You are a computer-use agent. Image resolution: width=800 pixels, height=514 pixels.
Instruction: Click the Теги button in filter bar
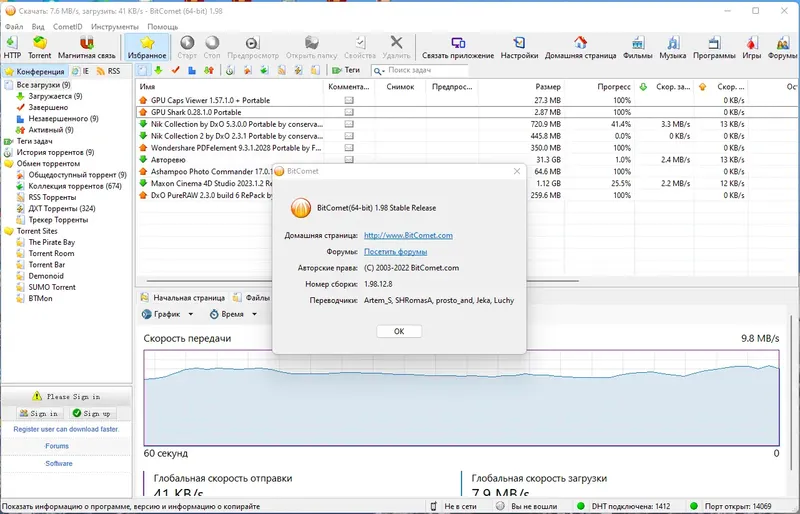click(346, 70)
